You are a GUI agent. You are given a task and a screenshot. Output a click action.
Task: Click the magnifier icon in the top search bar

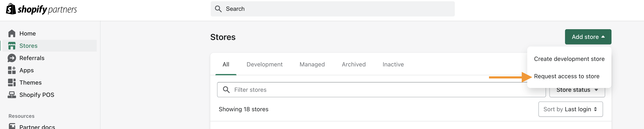pyautogui.click(x=218, y=9)
